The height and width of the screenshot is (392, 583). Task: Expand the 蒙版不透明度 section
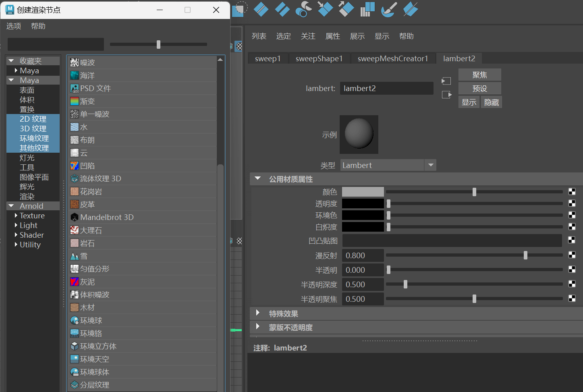click(258, 327)
